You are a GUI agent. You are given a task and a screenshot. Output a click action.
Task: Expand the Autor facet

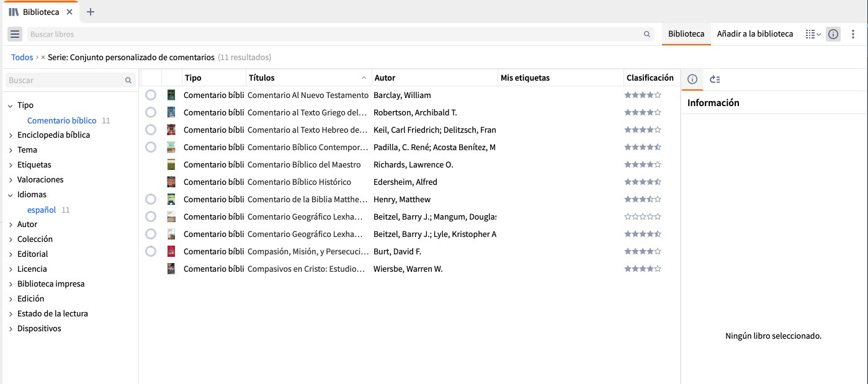pos(11,225)
